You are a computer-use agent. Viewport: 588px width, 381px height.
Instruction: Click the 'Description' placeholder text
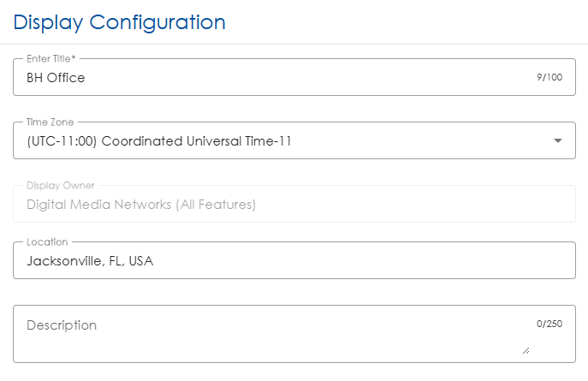62,325
